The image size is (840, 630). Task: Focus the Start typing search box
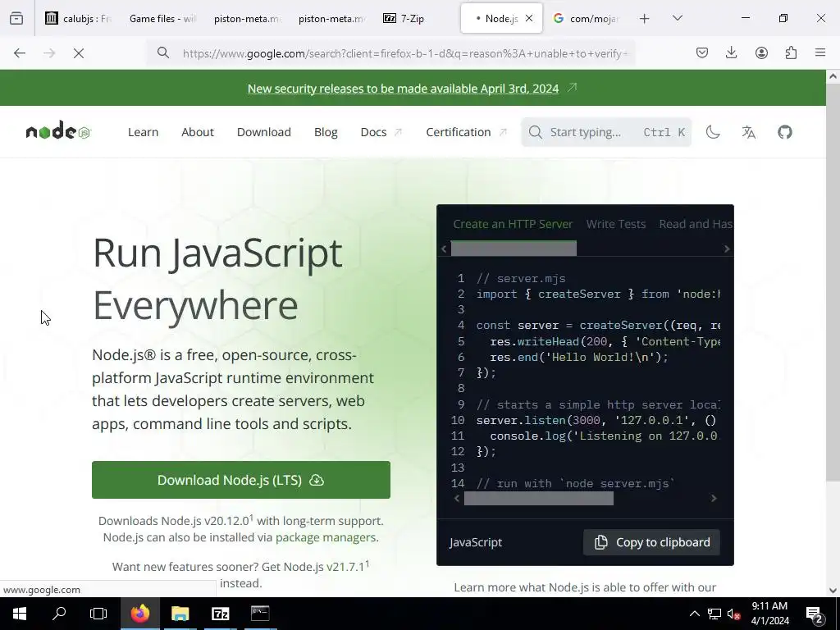(606, 132)
